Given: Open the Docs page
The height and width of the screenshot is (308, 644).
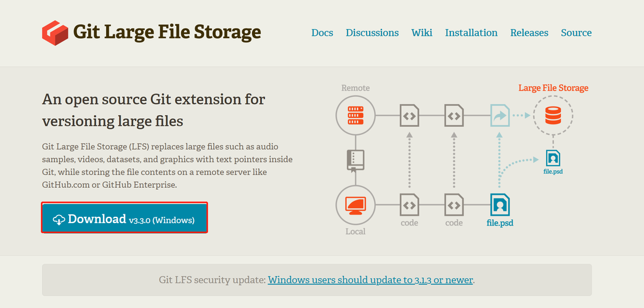Looking at the screenshot, I should 322,33.
